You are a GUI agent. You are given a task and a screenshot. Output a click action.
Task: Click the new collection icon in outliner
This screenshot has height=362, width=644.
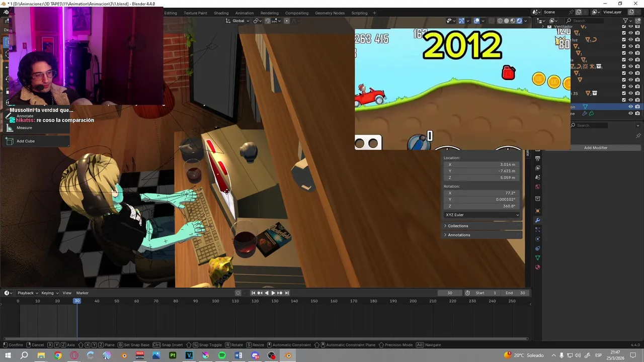tap(637, 21)
